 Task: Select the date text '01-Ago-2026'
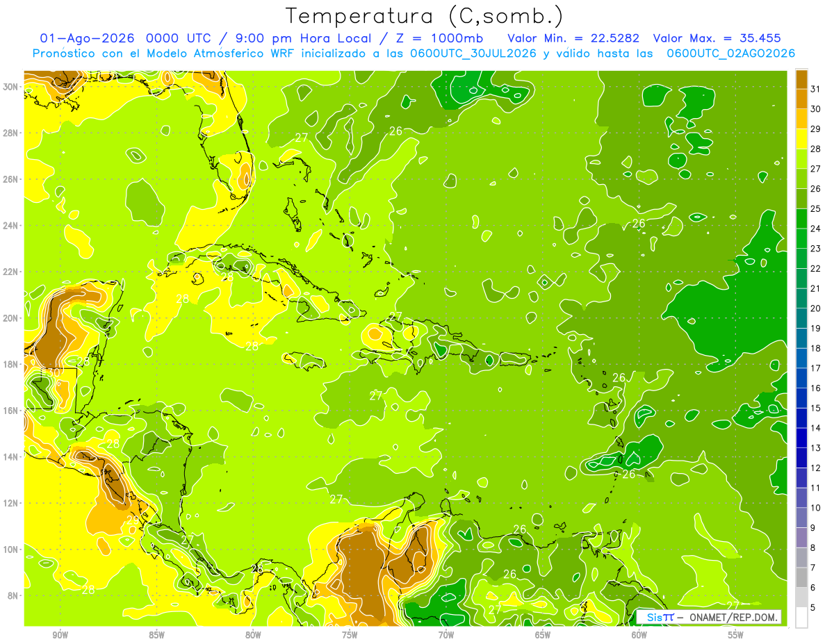click(86, 38)
